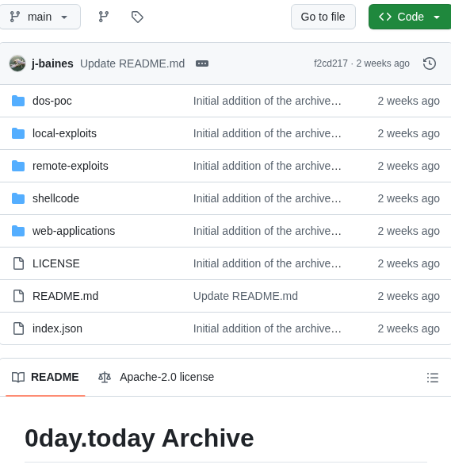Open remote-exploits row commit message
This screenshot has height=476, width=451.
pyautogui.click(x=267, y=166)
